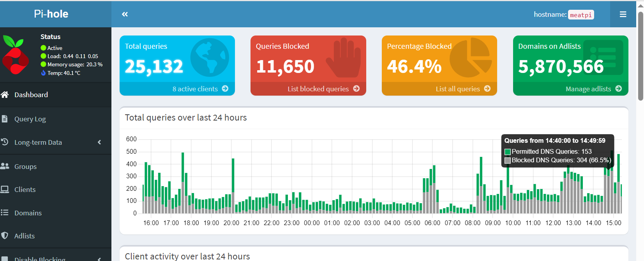Click the Query Log document icon
This screenshot has width=644, height=261.
tap(5, 119)
